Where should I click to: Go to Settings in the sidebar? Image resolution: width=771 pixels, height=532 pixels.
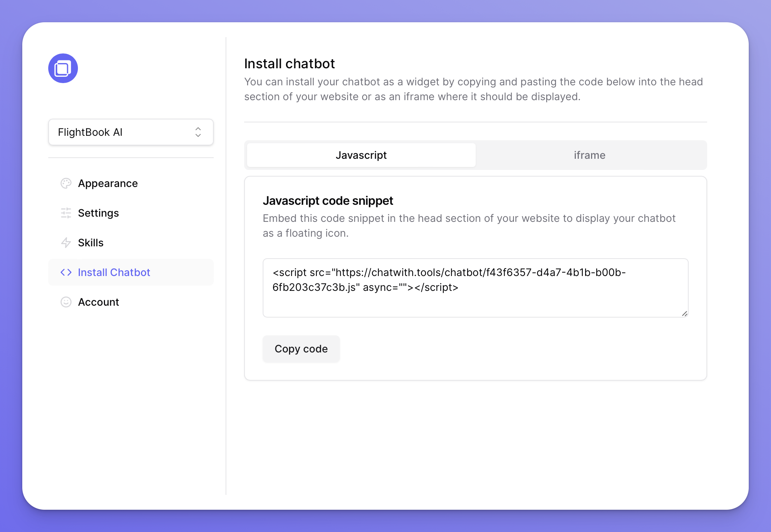pos(98,213)
